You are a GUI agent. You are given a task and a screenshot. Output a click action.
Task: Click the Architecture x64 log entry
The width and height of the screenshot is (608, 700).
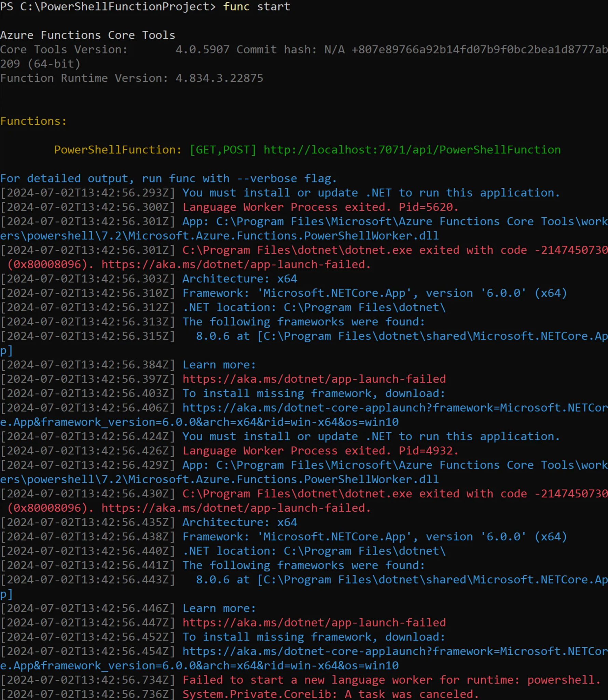click(x=239, y=278)
